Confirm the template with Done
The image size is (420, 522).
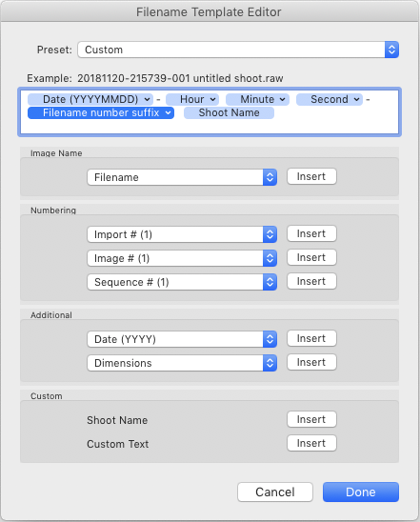click(x=361, y=492)
